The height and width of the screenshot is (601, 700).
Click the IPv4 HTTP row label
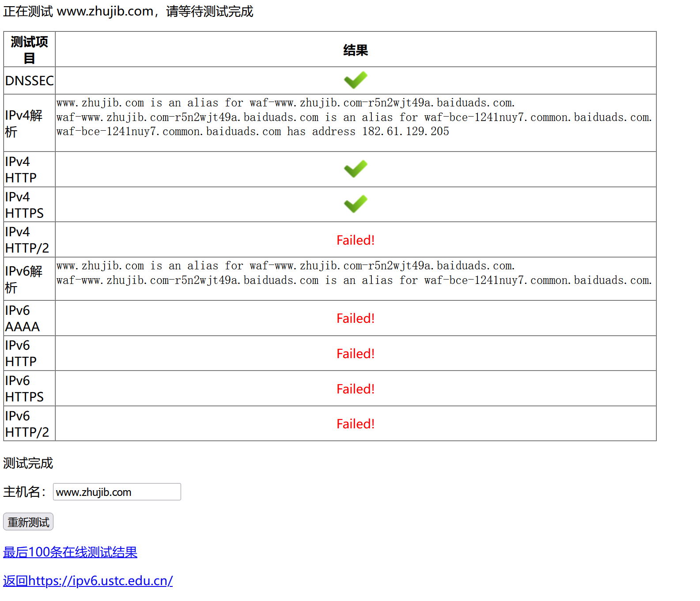tap(21, 170)
